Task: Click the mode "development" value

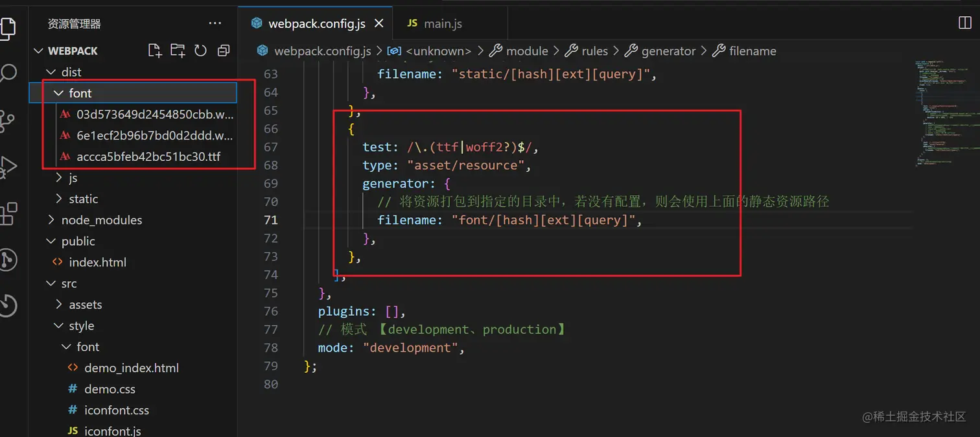Action: (410, 348)
